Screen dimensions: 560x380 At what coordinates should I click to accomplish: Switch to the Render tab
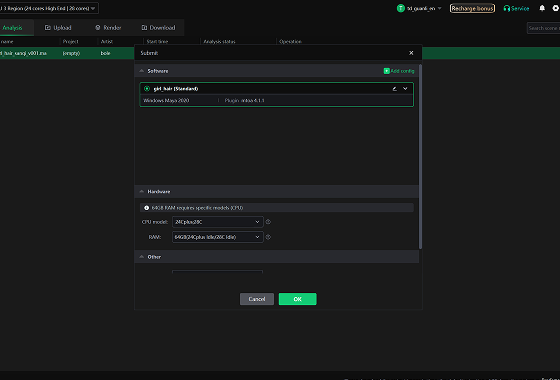(x=108, y=28)
